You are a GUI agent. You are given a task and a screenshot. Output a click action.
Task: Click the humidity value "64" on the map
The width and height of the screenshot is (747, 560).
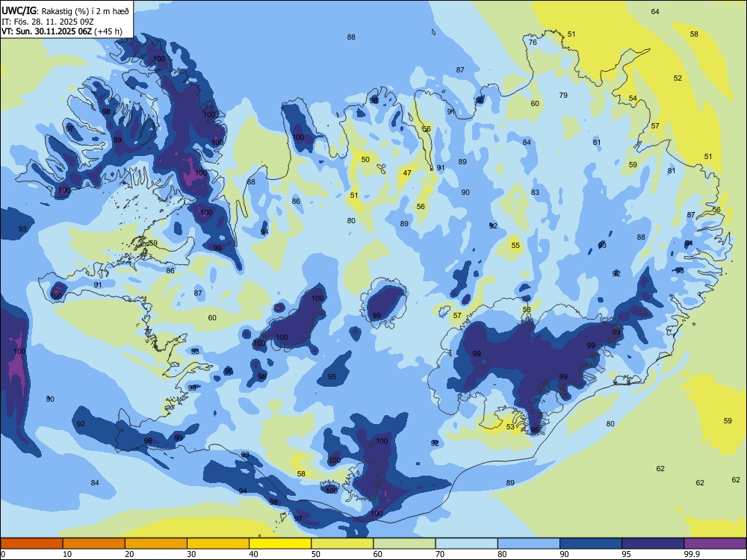point(655,11)
